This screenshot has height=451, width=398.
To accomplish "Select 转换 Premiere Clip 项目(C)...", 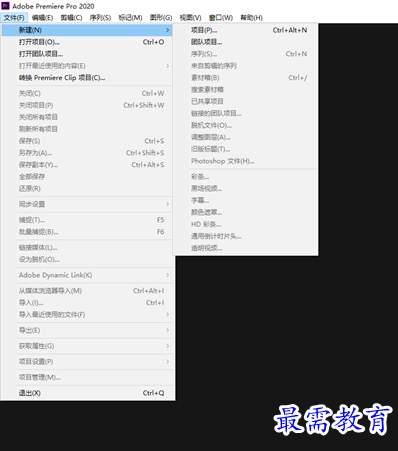I will tap(87, 78).
